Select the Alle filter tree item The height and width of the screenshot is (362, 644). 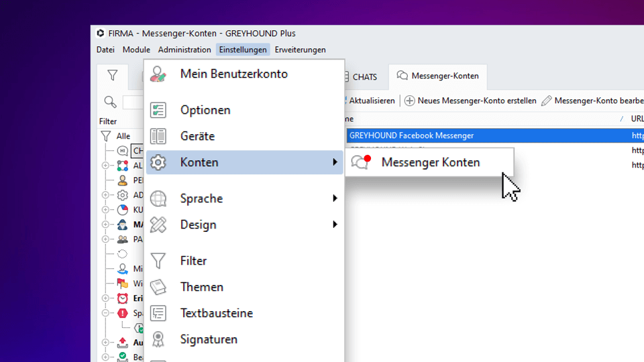click(x=123, y=136)
